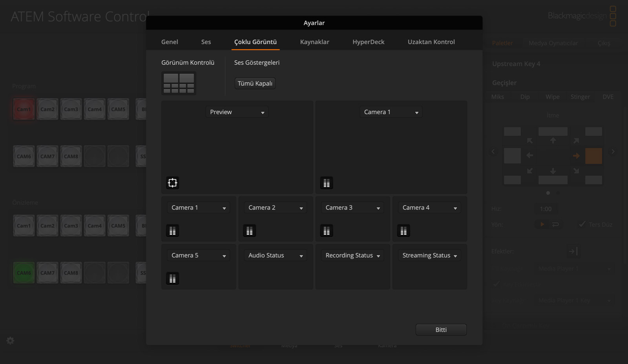Open the Streaming Status dropdown

[429, 256]
